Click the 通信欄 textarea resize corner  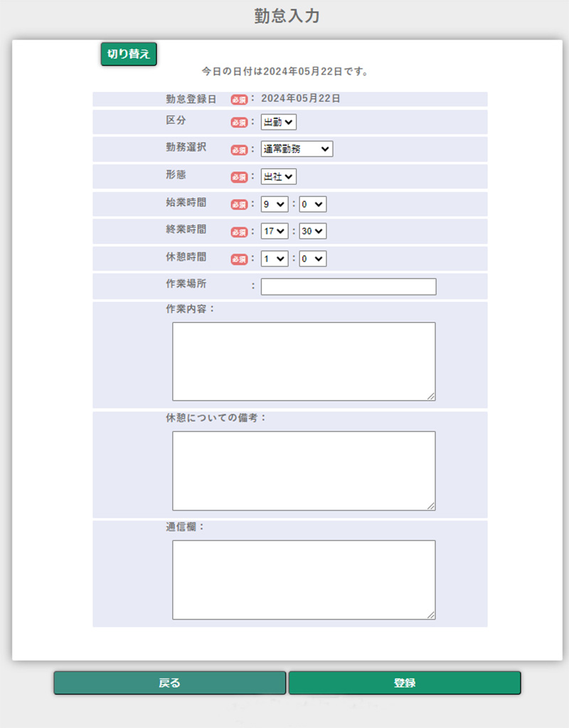pos(431,615)
